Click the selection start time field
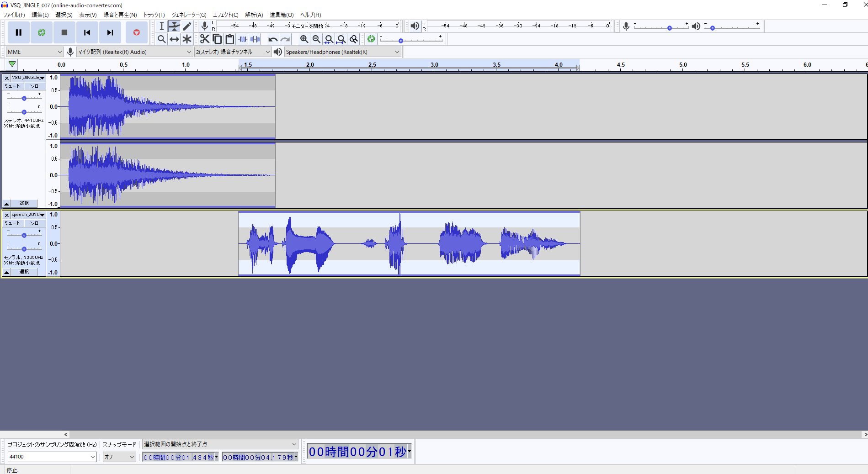868x474 pixels. click(x=181, y=457)
